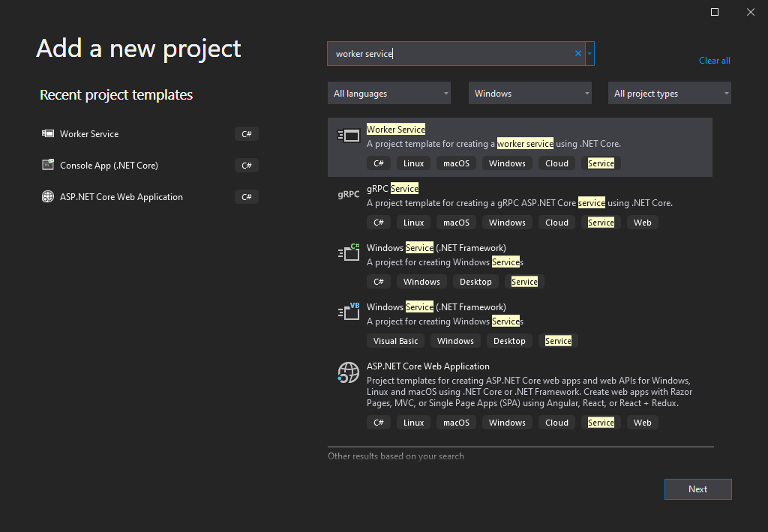Maximize the Add a new project dialog

(x=715, y=12)
